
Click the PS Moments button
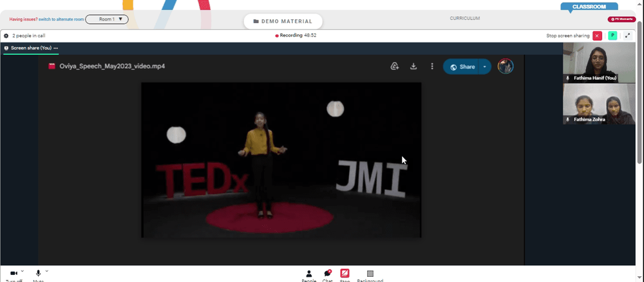click(622, 19)
